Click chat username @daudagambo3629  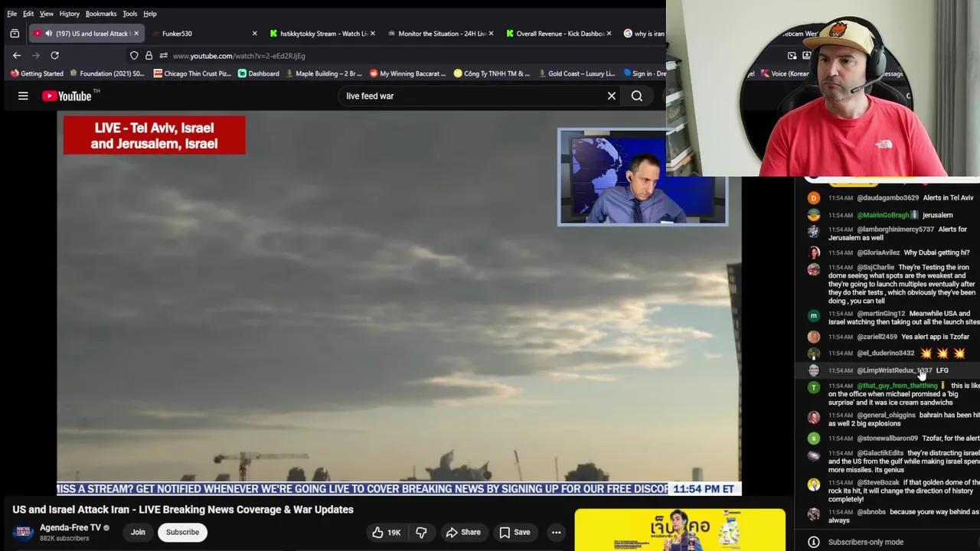tap(887, 197)
